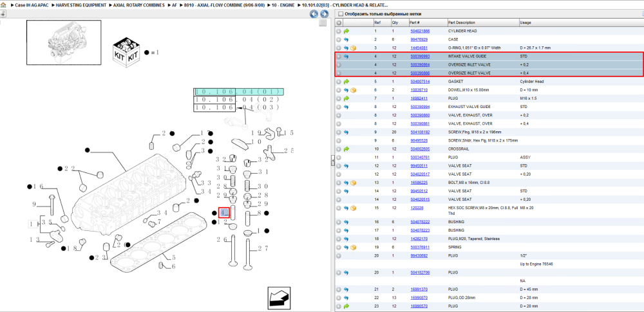
Task: Click the box icon in the SPRING row
Action: click(x=353, y=248)
